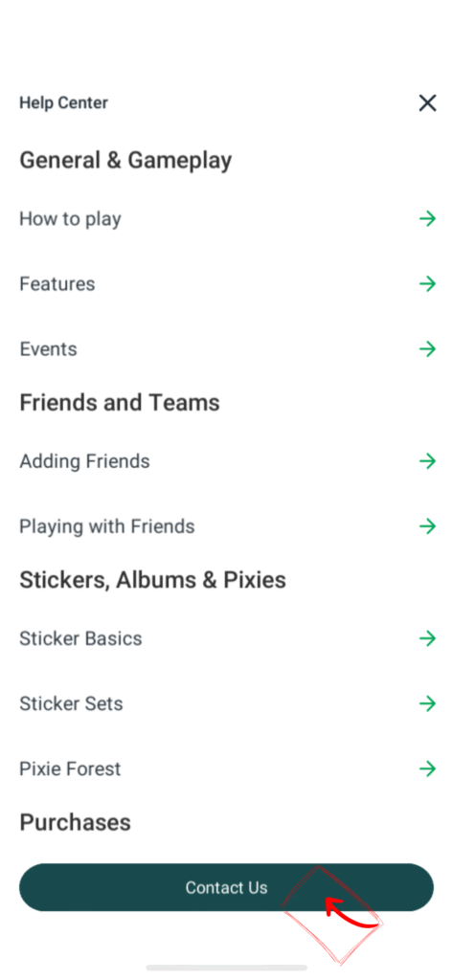Tap the arrow icon for Sticker Sets
The image size is (453, 980).
[x=427, y=703]
